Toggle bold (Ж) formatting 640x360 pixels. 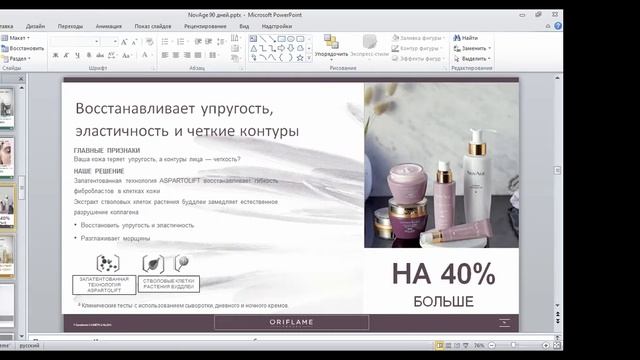pyautogui.click(x=56, y=55)
